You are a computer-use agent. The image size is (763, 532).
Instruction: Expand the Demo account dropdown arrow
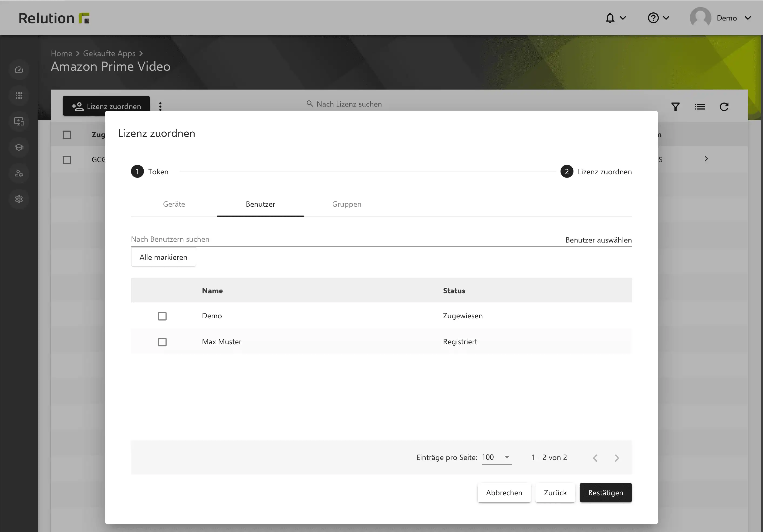tap(748, 18)
